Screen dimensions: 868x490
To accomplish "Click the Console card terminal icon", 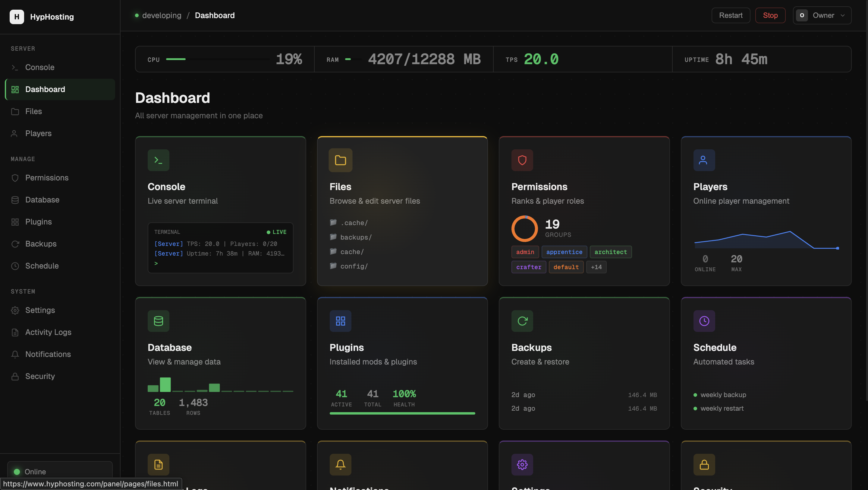I will pyautogui.click(x=158, y=160).
